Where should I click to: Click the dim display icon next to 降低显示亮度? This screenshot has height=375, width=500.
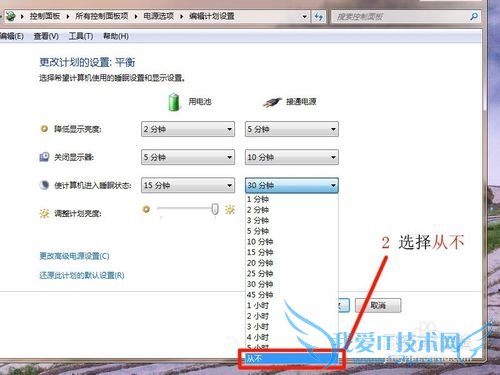click(x=44, y=129)
